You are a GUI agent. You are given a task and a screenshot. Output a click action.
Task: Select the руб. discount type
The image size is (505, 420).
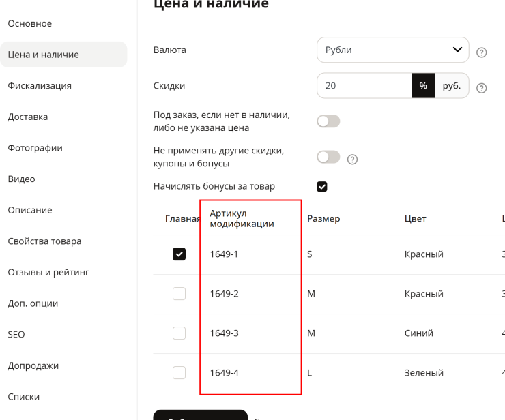point(452,86)
